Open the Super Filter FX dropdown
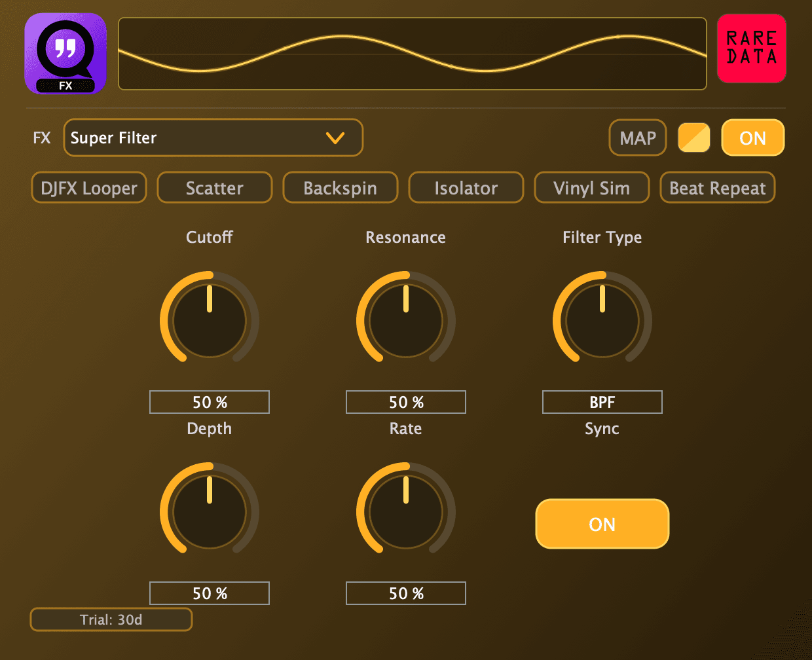 click(x=213, y=137)
